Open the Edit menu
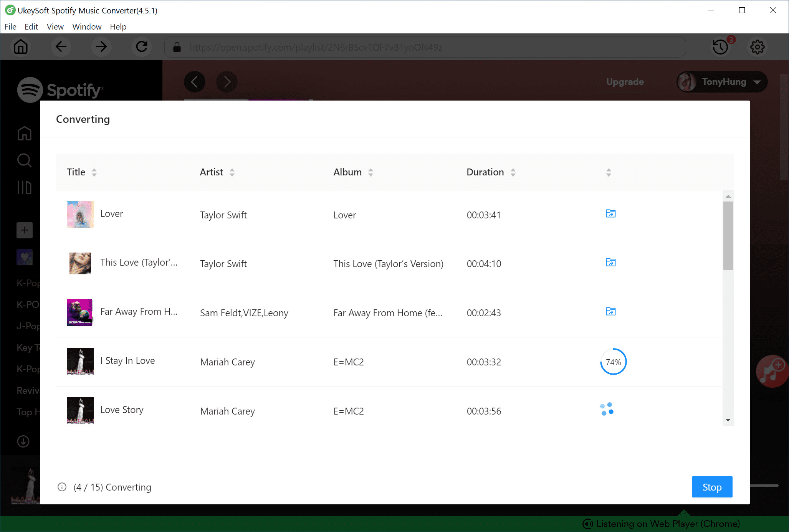 point(30,26)
